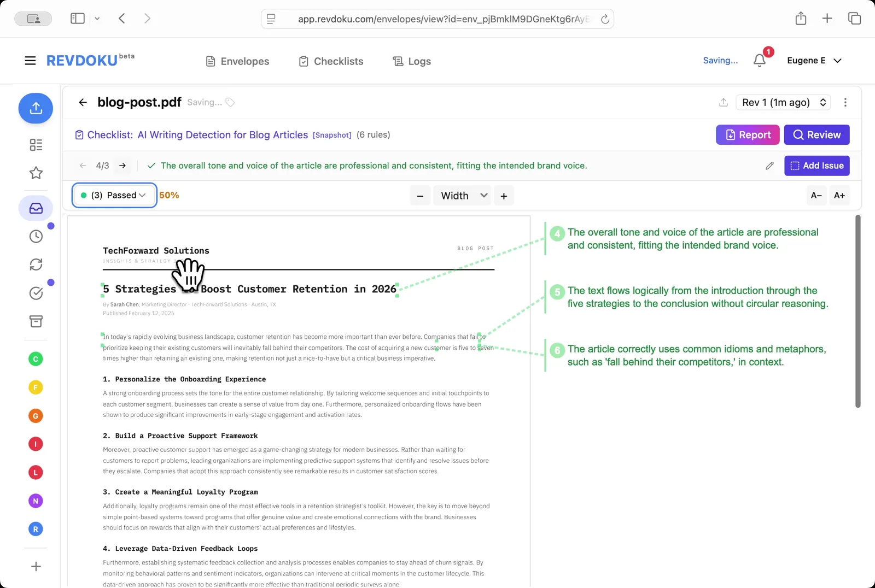The width and height of the screenshot is (875, 588).
Task: Click the Add Issue button
Action: (816, 166)
